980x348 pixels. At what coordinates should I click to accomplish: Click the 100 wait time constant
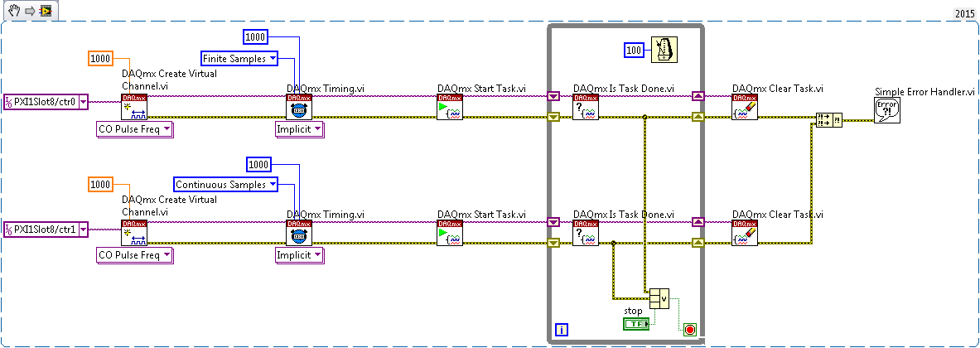[x=635, y=50]
